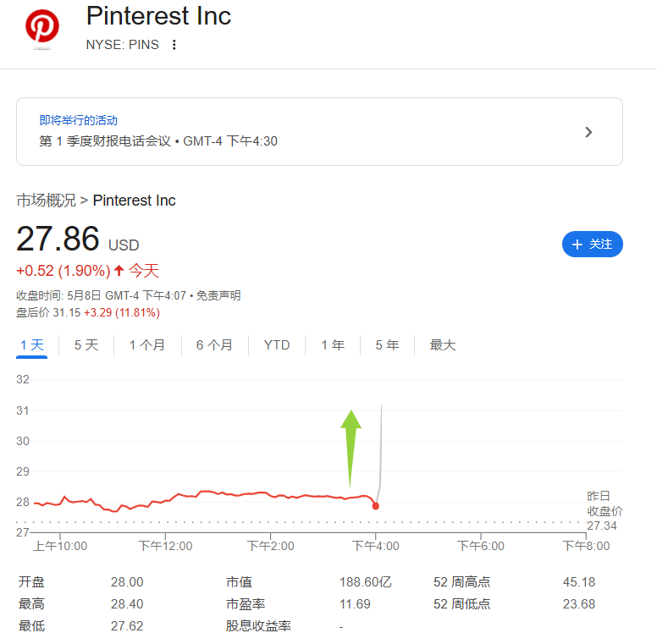Select the 1 年 chart range tab
Image resolution: width=657 pixels, height=644 pixels.
point(333,345)
